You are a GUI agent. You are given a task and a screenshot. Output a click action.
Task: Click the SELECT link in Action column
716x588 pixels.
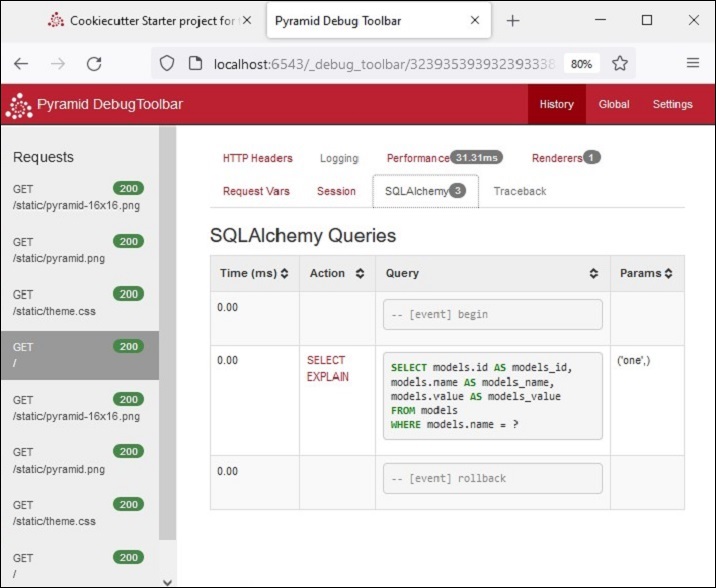click(x=326, y=360)
